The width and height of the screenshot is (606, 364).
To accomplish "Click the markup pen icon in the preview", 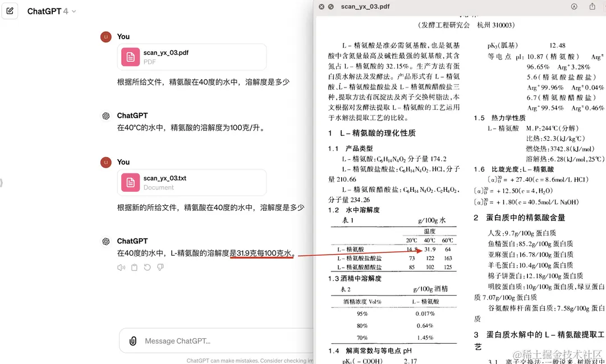I will [x=575, y=7].
